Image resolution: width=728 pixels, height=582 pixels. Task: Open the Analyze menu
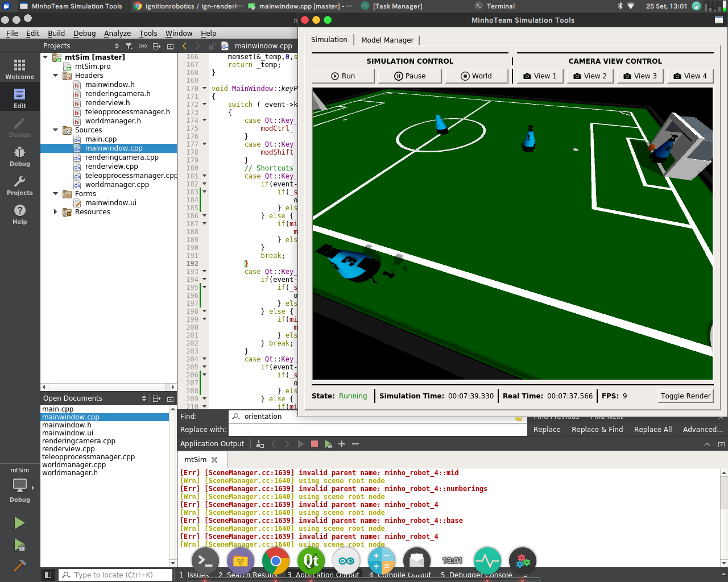point(117,33)
